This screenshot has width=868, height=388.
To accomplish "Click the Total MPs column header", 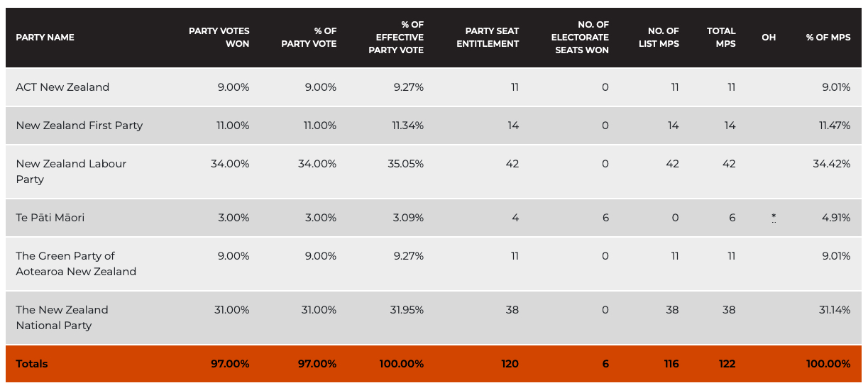I will [721, 37].
